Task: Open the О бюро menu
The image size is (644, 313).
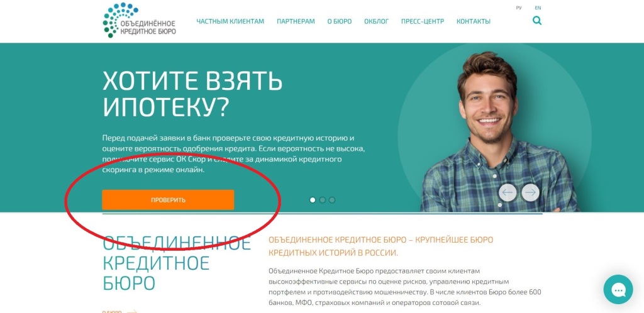Action: (x=339, y=21)
